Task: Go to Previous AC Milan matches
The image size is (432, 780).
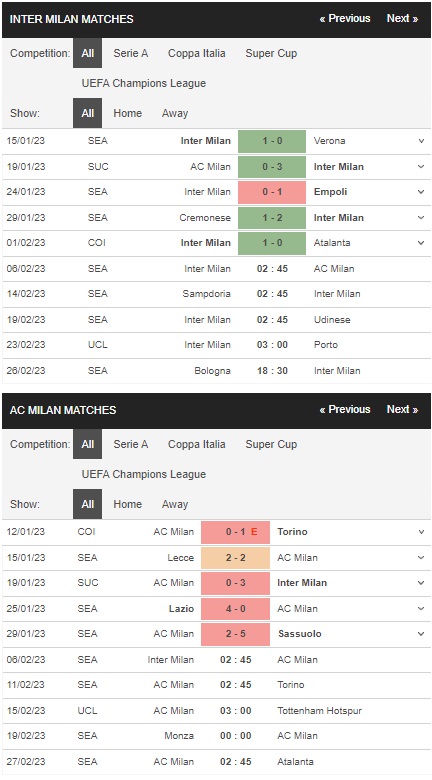Action: (345, 409)
